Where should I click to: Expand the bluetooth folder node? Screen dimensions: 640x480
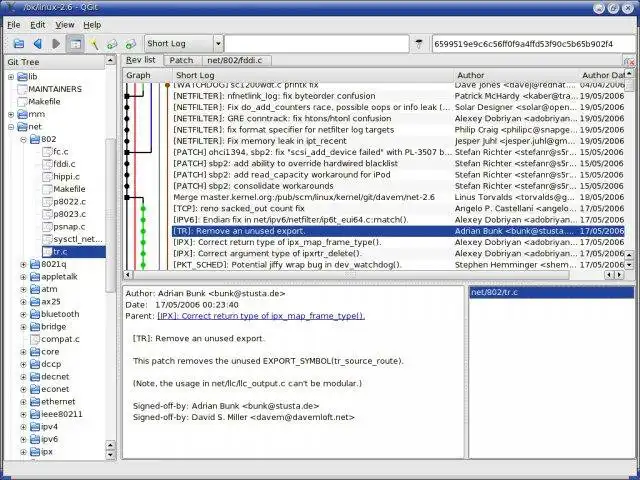pyautogui.click(x=24, y=314)
